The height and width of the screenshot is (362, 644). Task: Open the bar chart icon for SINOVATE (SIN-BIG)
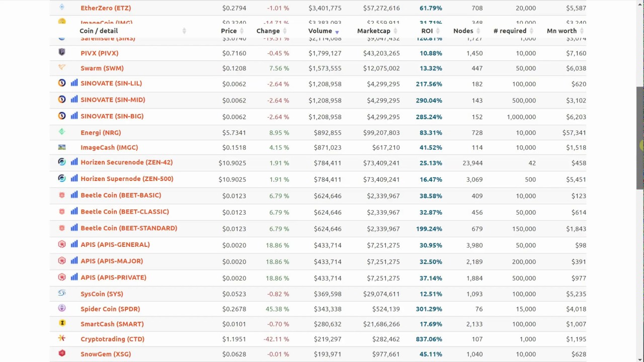point(74,116)
